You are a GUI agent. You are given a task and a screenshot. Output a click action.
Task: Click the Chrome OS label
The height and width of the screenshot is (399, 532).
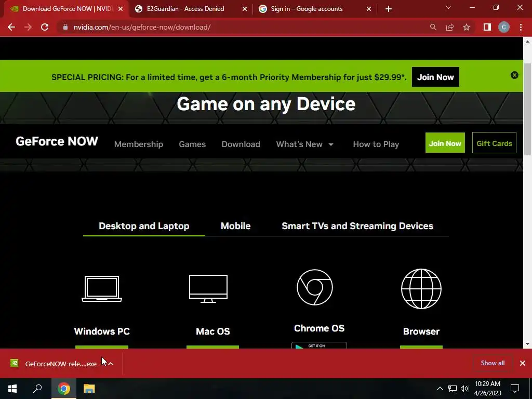click(x=320, y=328)
